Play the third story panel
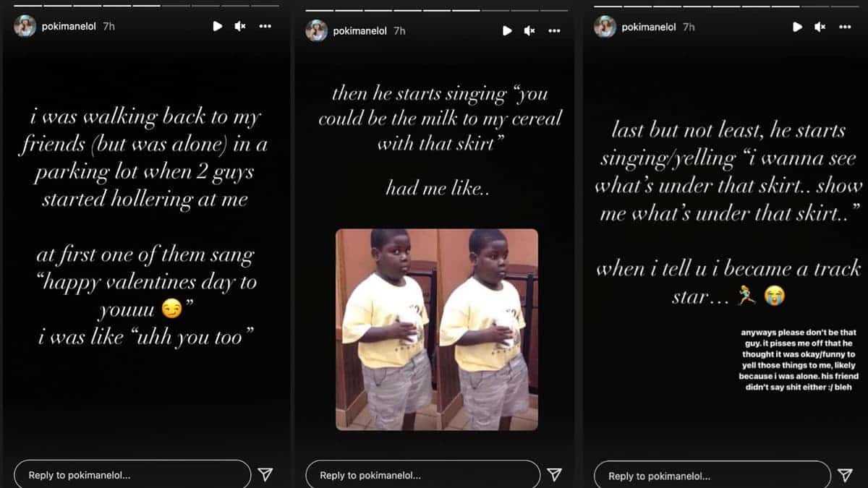This screenshot has width=868, height=488. point(797,27)
